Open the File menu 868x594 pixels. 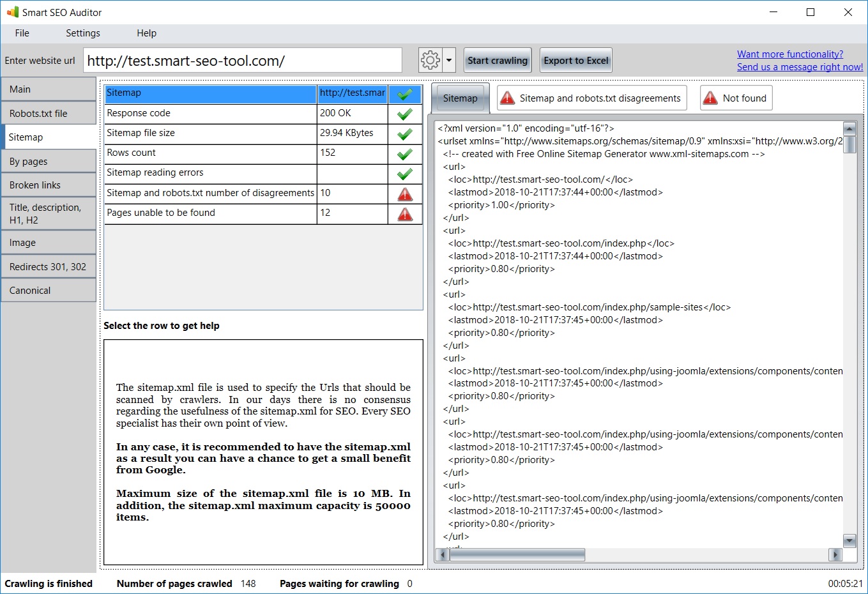(22, 33)
